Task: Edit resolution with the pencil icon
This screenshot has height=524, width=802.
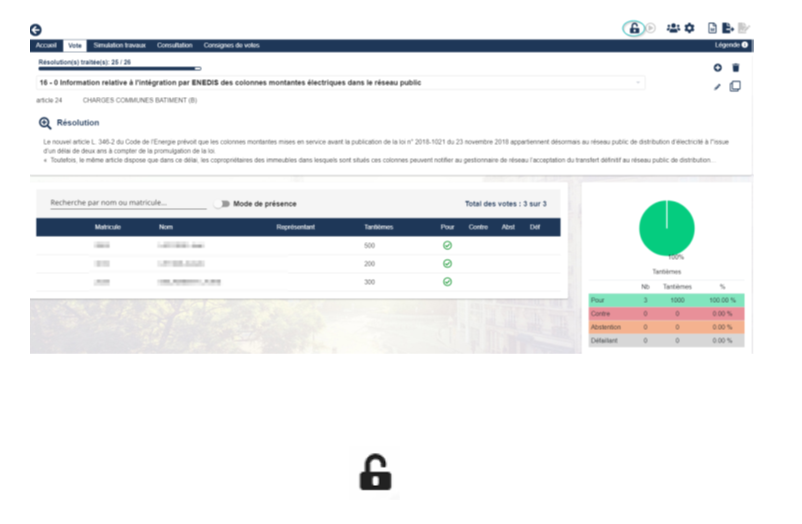Action: pos(717,87)
